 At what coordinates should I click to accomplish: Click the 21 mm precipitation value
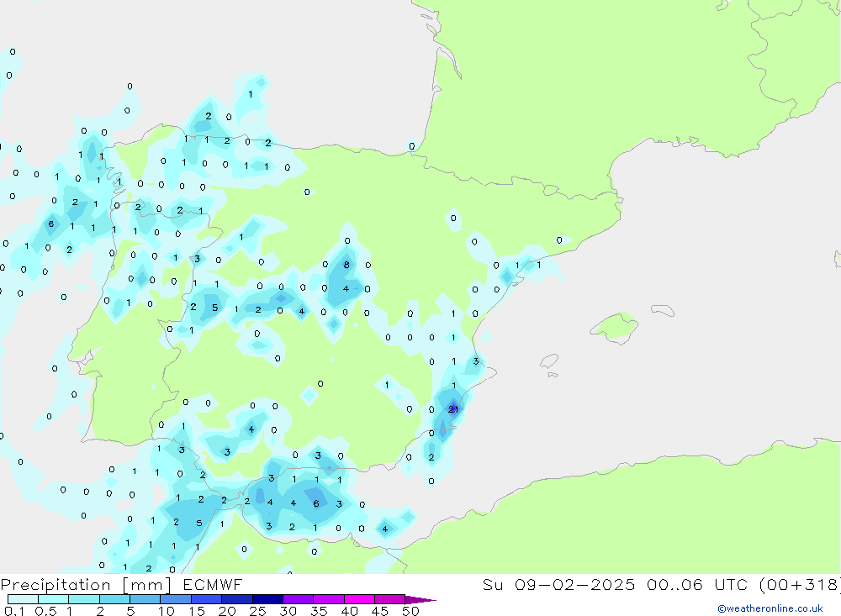[x=453, y=409]
